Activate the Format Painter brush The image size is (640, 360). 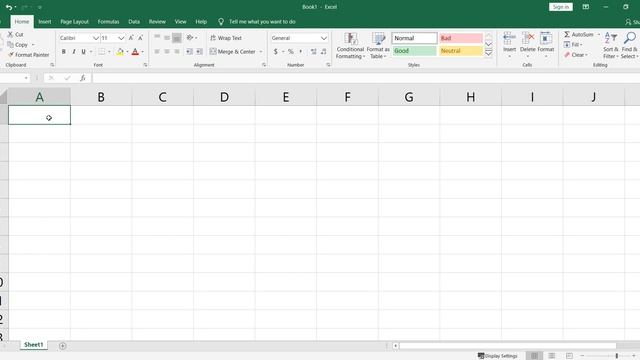[11, 54]
